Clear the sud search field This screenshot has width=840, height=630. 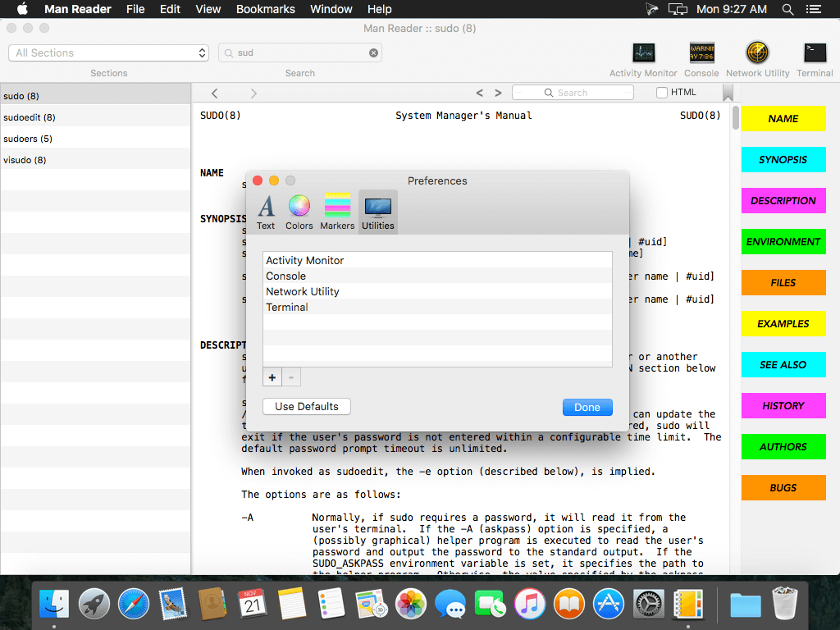[x=373, y=53]
